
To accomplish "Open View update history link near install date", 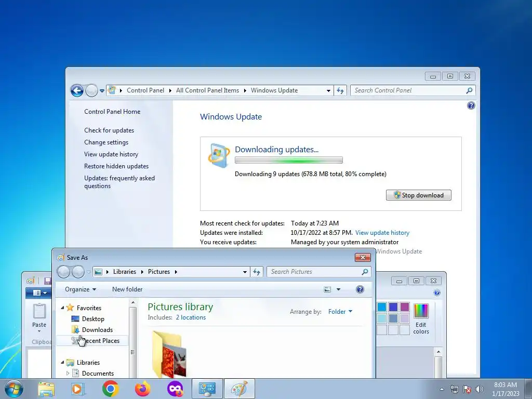I will [x=382, y=233].
